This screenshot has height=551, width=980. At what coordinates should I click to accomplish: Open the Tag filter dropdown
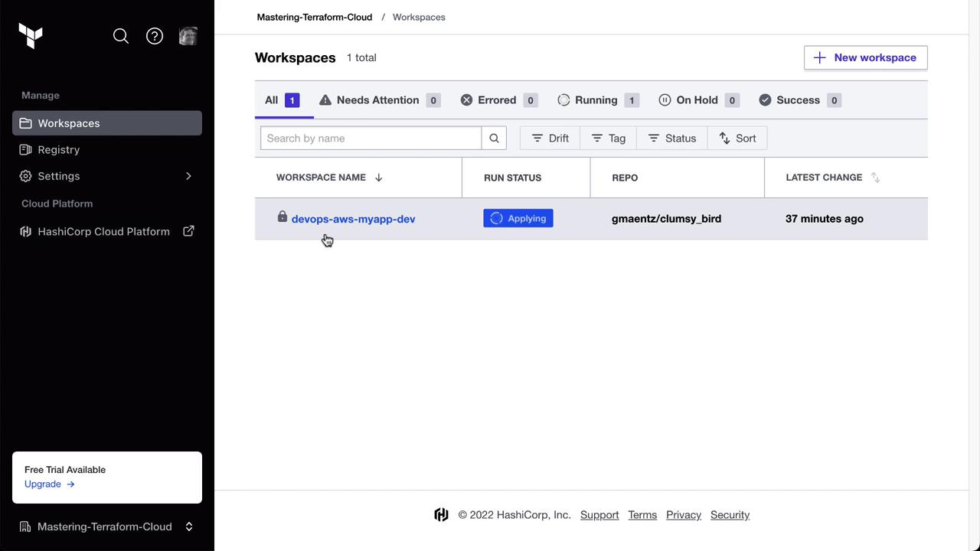[609, 139]
